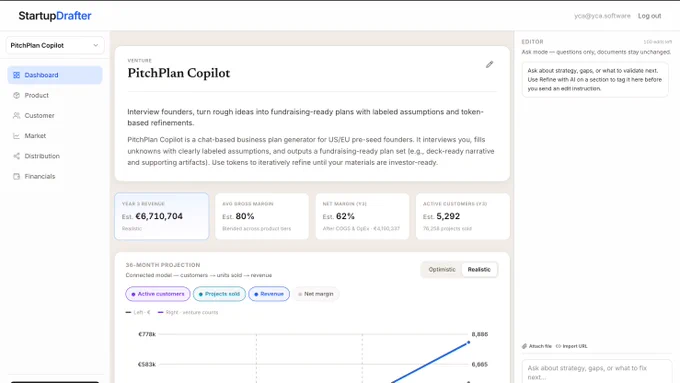Open the PitchPlan Copilot venture dropdown
This screenshot has height=383, width=680.
(x=55, y=45)
